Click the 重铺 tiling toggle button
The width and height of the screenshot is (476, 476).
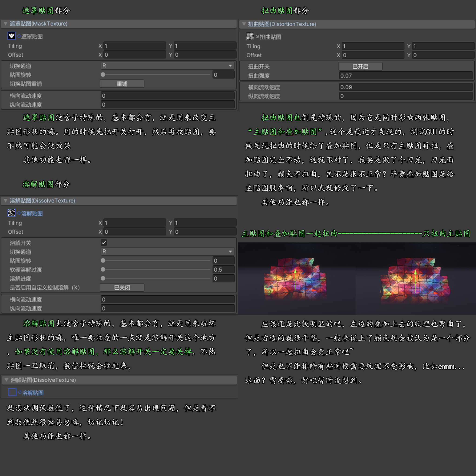point(122,84)
